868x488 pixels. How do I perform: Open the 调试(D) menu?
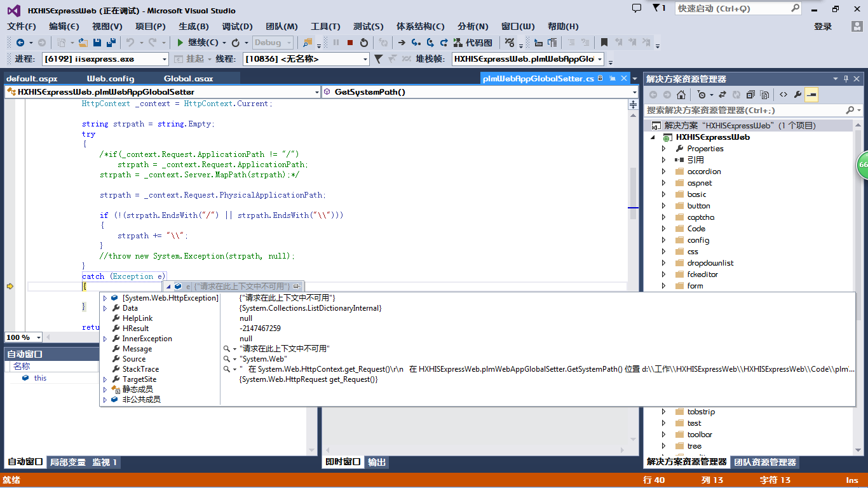(x=237, y=26)
